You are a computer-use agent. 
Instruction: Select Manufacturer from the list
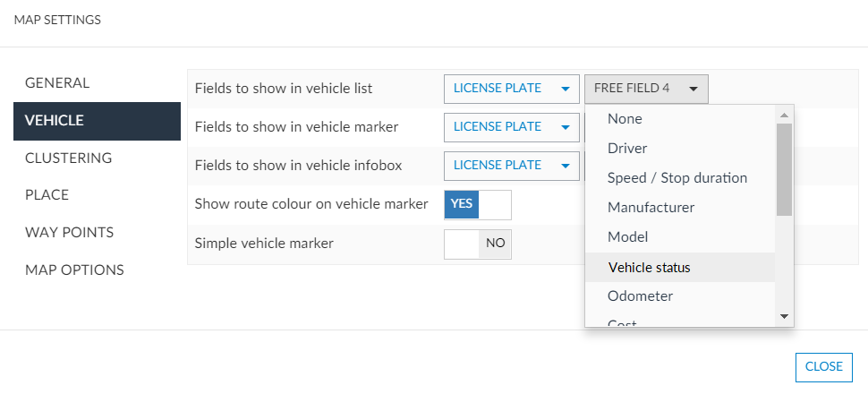pyautogui.click(x=651, y=208)
